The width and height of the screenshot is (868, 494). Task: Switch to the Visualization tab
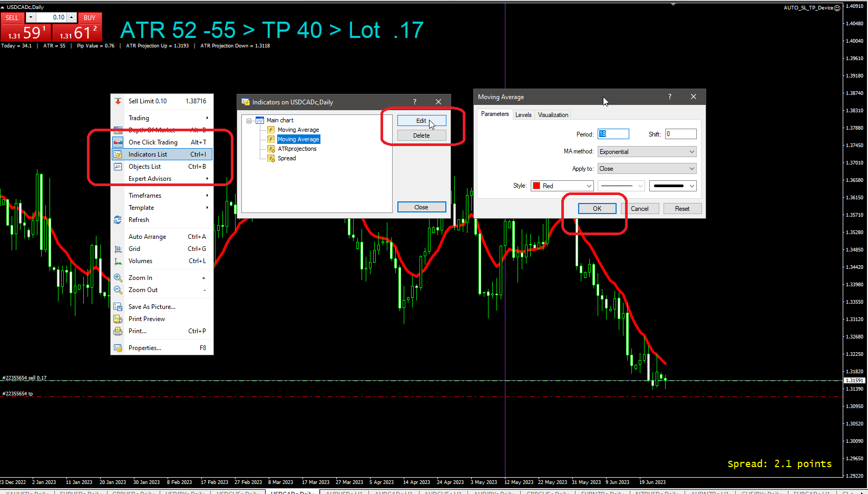coord(553,115)
